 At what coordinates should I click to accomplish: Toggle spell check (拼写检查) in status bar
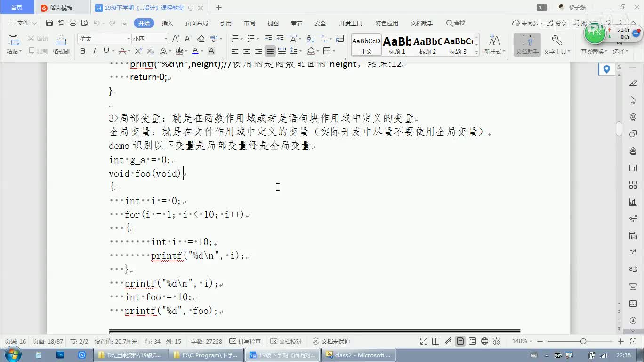[x=245, y=341]
